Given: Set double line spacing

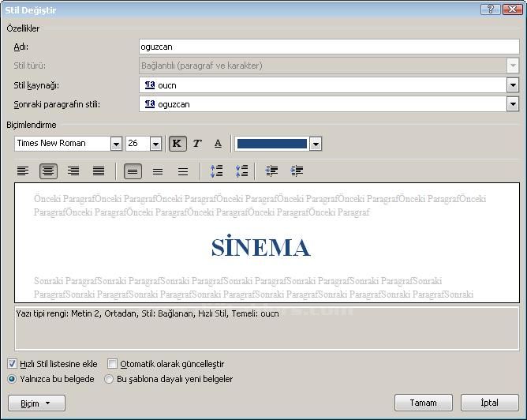Looking at the screenshot, I should pyautogui.click(x=183, y=171).
